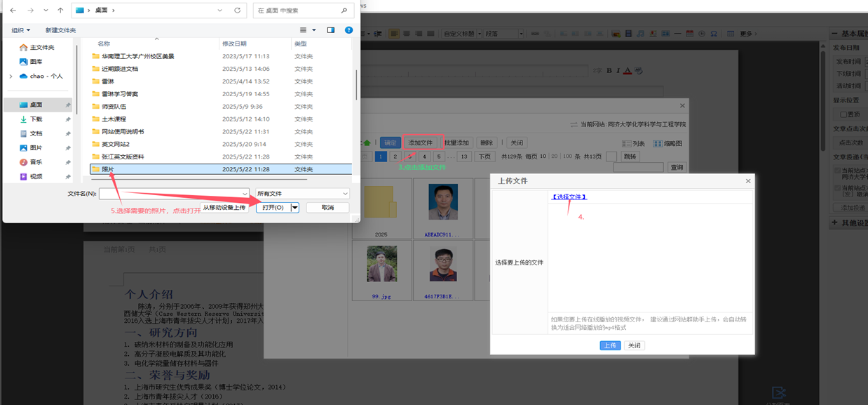Click the Omega special character icon
The height and width of the screenshot is (405, 868).
(x=714, y=34)
